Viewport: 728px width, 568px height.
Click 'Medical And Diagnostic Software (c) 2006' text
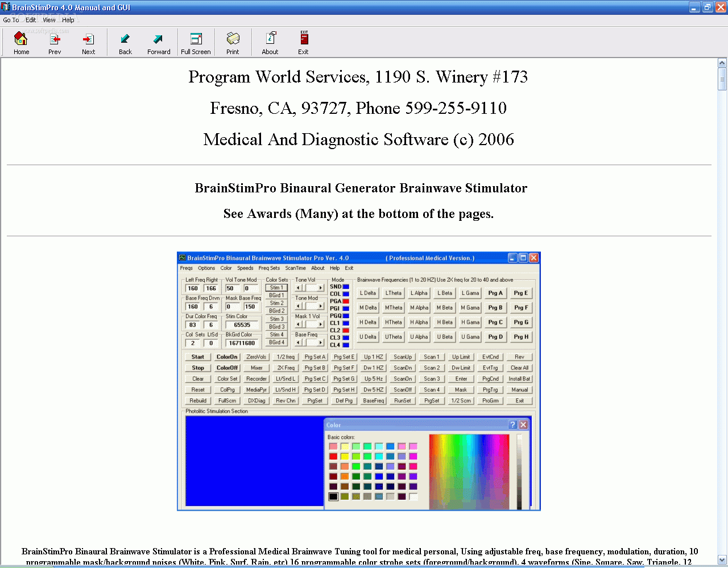[359, 139]
